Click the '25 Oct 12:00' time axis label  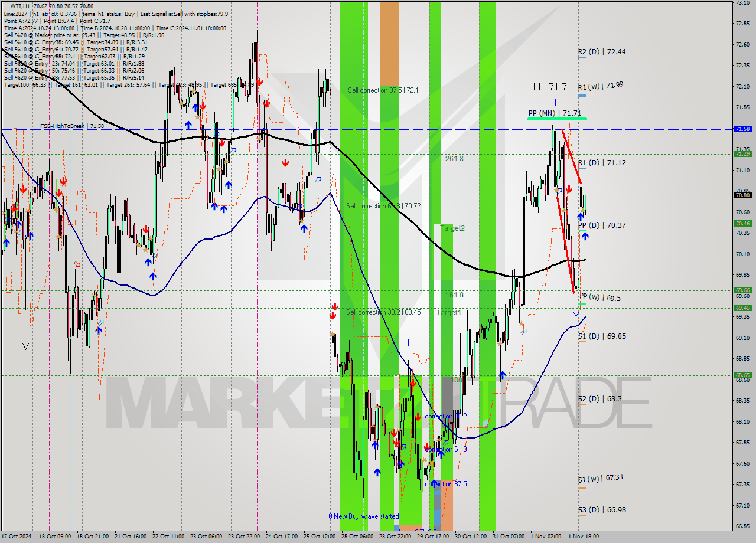click(x=319, y=537)
